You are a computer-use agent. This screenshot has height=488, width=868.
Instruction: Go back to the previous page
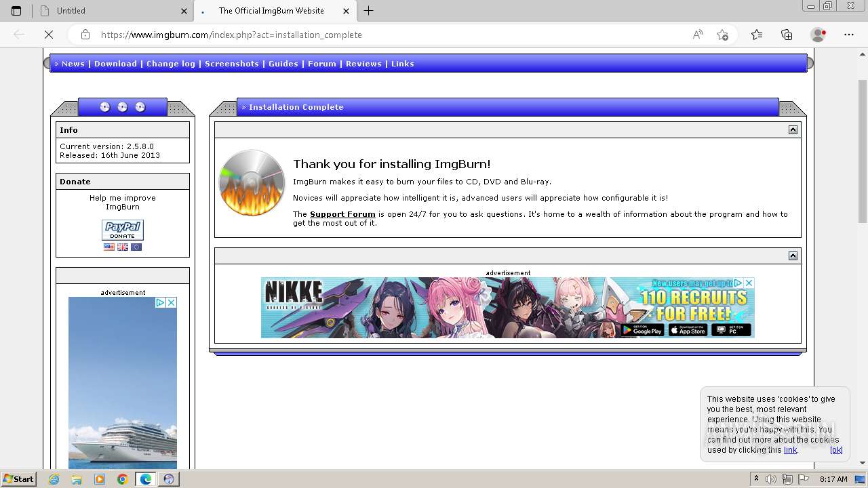[19, 35]
